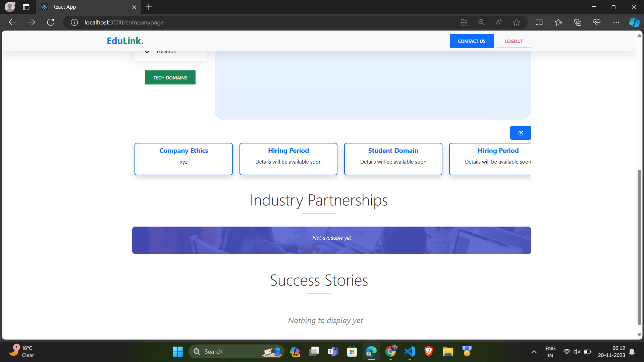The image size is (644, 362).
Task: Add page to favorites with the star icon
Action: coord(516,22)
